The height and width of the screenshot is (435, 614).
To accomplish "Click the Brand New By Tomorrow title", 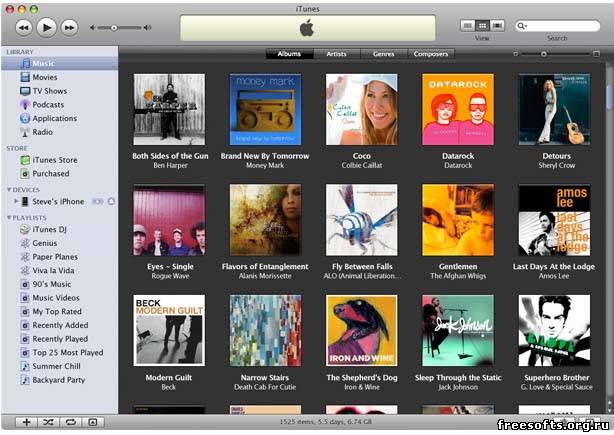I will tap(265, 156).
